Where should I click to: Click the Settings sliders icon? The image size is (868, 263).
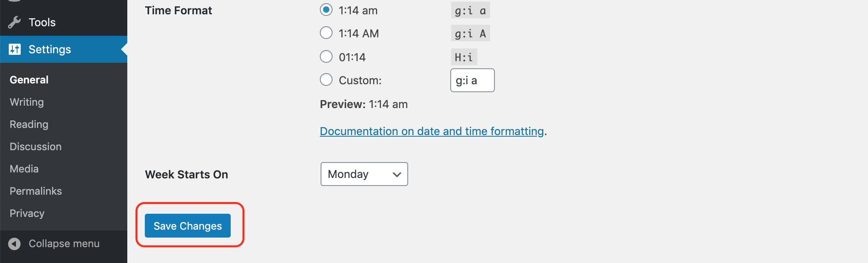(x=15, y=49)
